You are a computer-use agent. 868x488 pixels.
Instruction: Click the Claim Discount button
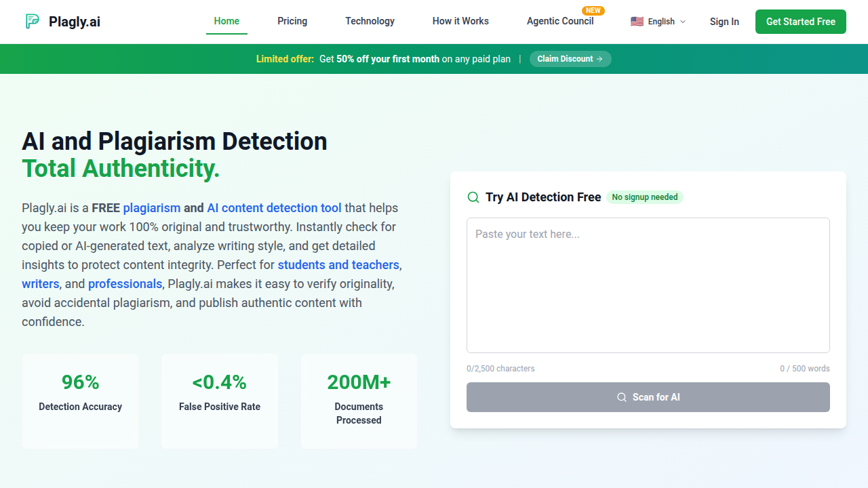tap(570, 59)
